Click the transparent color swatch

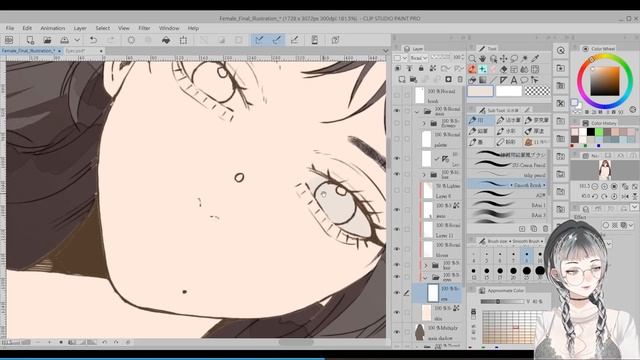[x=537, y=91]
